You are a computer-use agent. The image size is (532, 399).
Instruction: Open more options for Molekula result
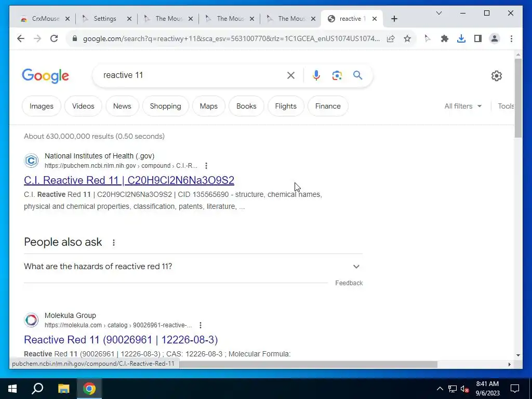201,325
